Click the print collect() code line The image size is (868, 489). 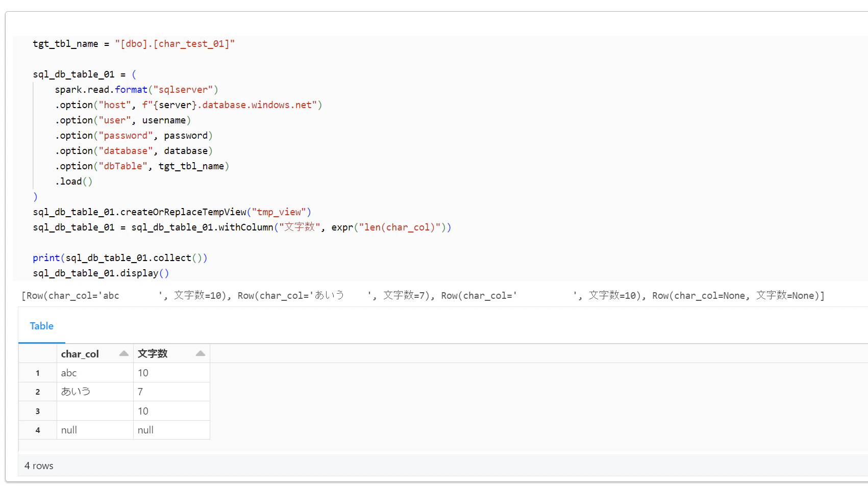(120, 258)
